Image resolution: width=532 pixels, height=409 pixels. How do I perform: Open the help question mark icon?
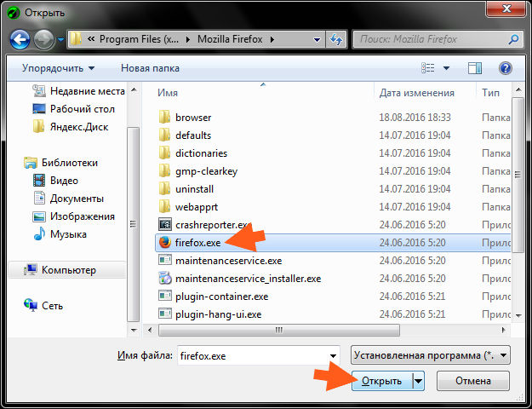[x=506, y=68]
